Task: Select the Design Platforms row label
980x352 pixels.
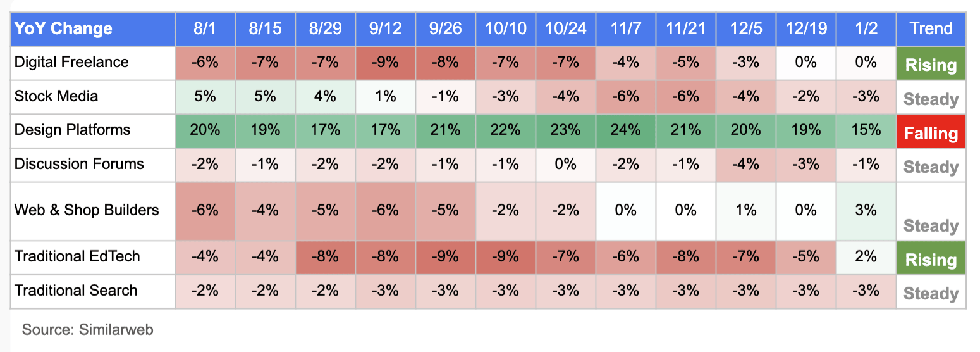Action: (x=72, y=130)
